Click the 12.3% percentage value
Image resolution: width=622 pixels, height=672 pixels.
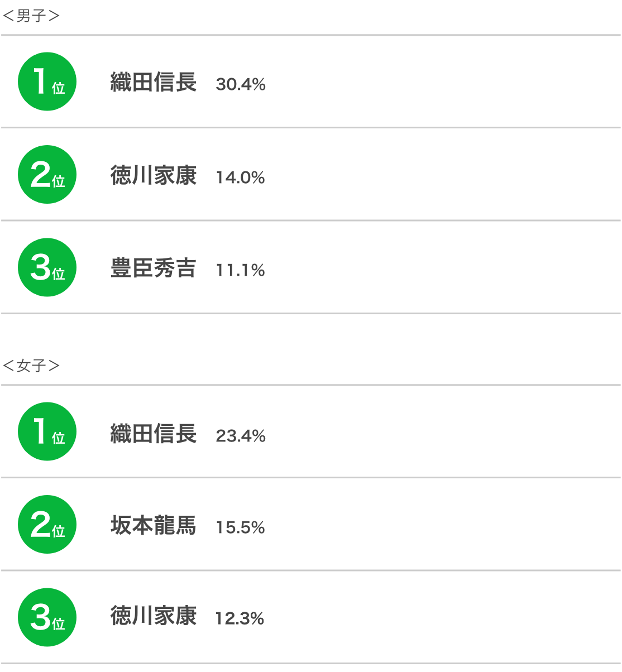[240, 618]
